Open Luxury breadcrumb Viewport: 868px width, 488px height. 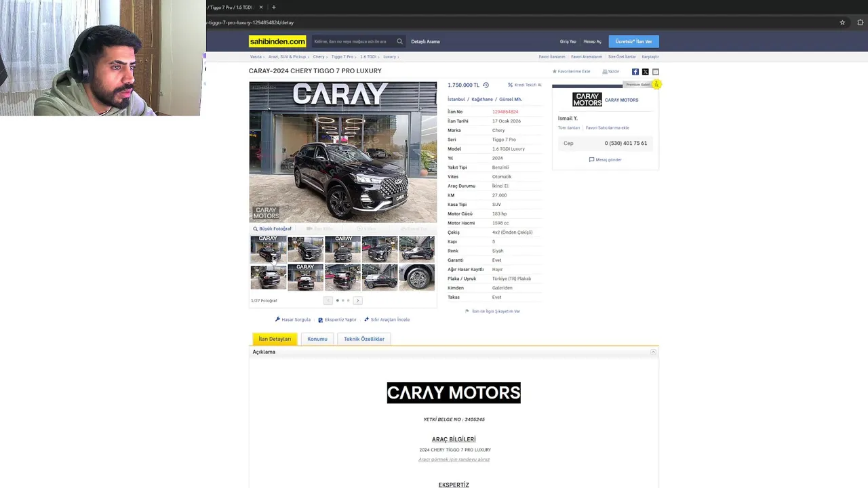(x=389, y=57)
